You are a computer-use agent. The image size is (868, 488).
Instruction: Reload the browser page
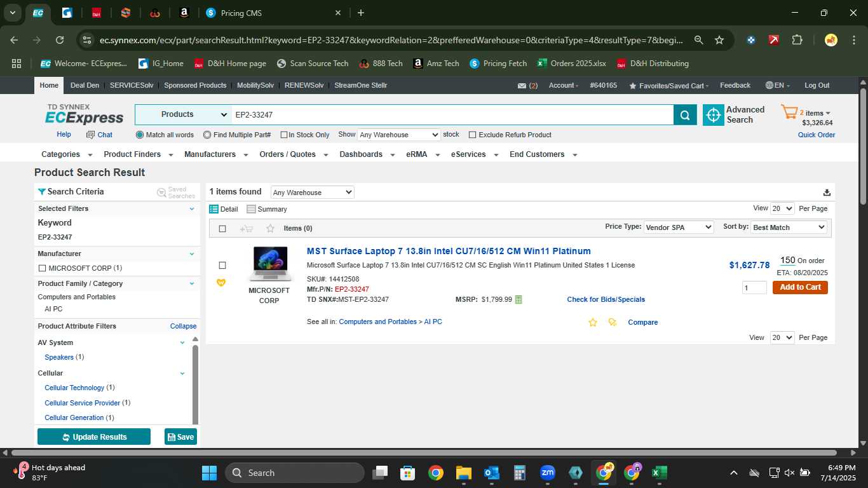tap(60, 40)
